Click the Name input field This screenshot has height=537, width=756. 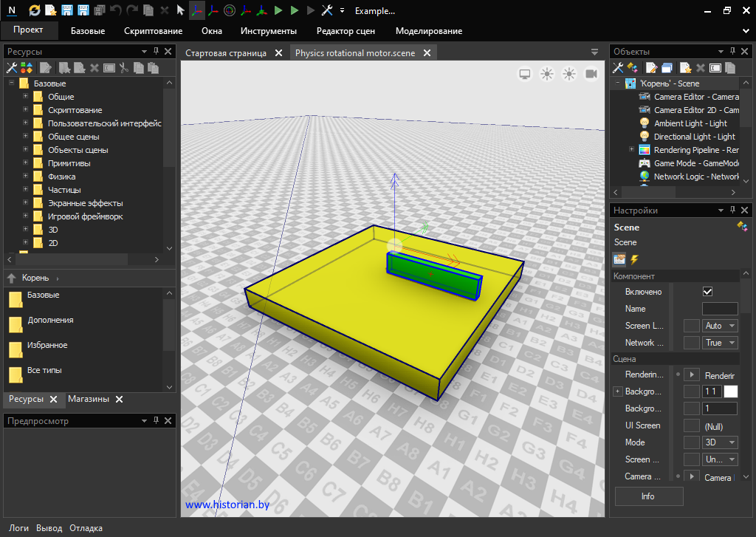click(x=719, y=309)
